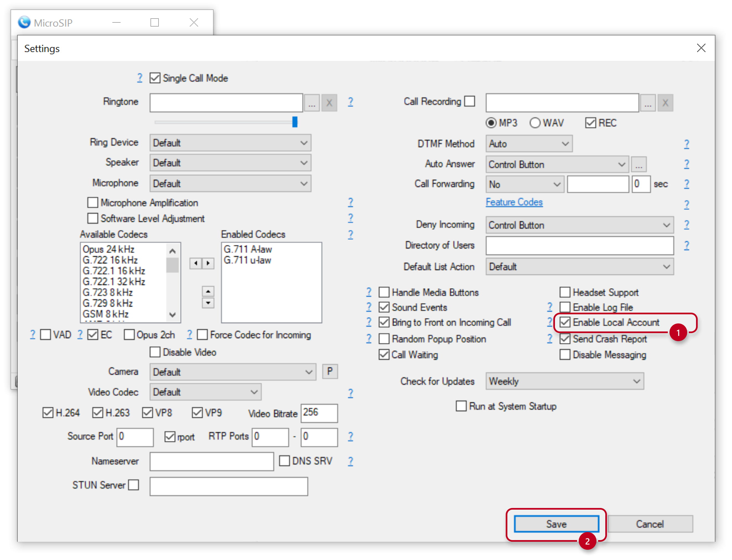
Task: Enable the DNS SRV checkbox
Action: tap(284, 461)
